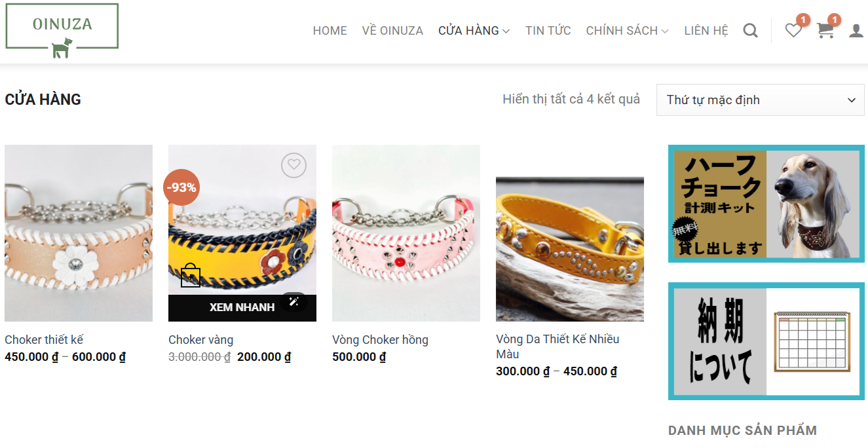This screenshot has height=448, width=868.
Task: Click the Japanese half choke banner
Action: (766, 204)
